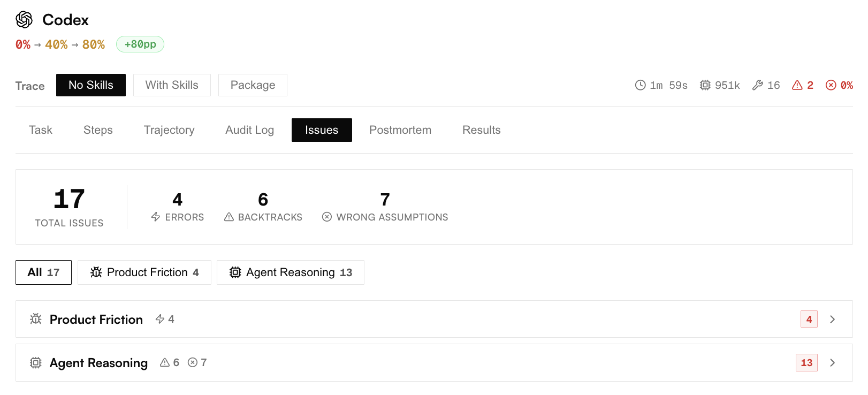Open the Package trace tab
The height and width of the screenshot is (395, 868).
pos(253,85)
